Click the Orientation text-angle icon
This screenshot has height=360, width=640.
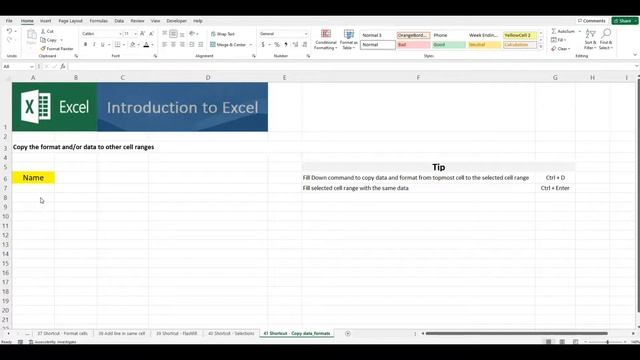[192, 33]
